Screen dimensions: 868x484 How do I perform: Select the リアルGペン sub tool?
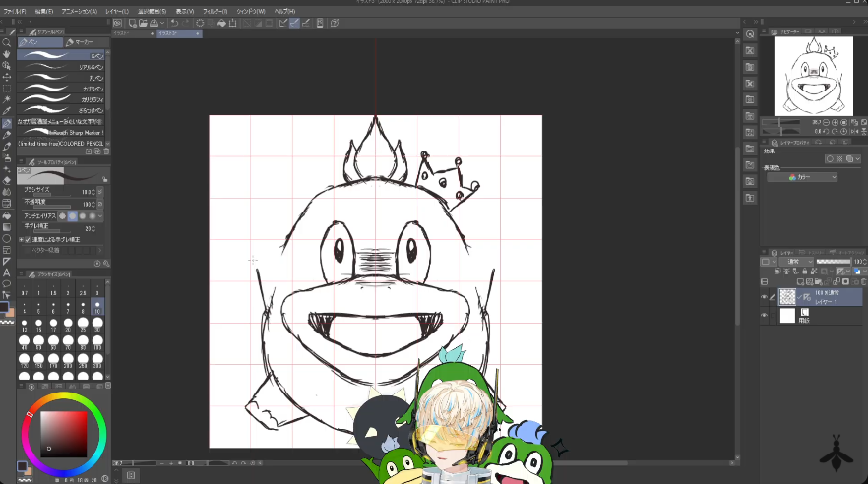click(61, 67)
